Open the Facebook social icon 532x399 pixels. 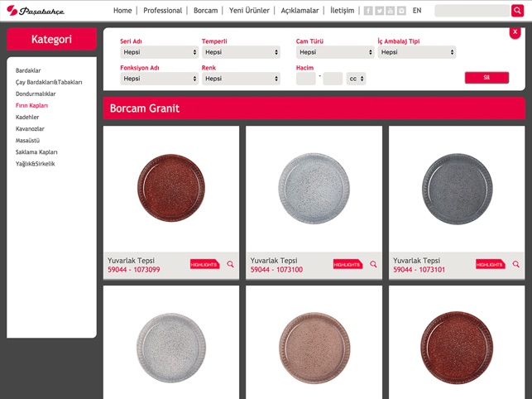368,11
